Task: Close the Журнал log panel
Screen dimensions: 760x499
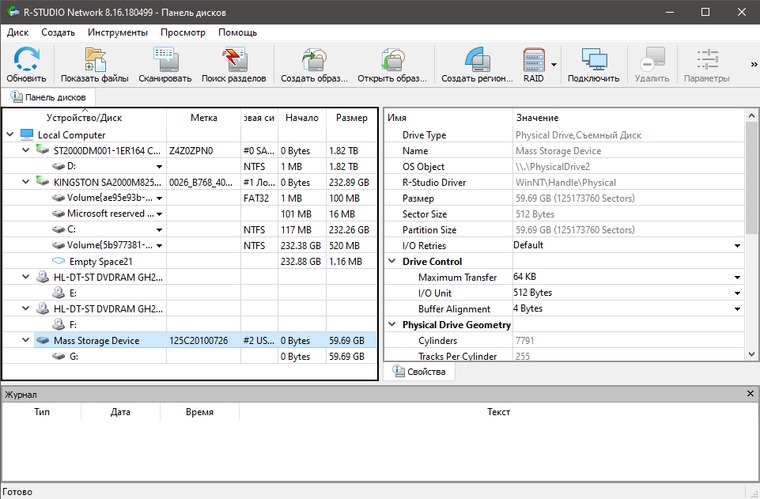Action: (x=750, y=394)
